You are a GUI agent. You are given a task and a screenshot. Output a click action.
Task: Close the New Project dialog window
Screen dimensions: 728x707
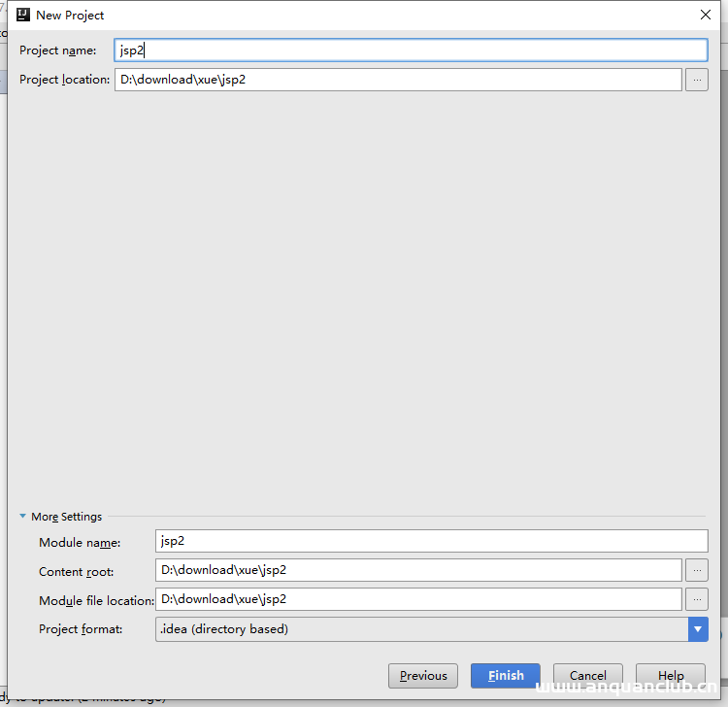tap(705, 15)
